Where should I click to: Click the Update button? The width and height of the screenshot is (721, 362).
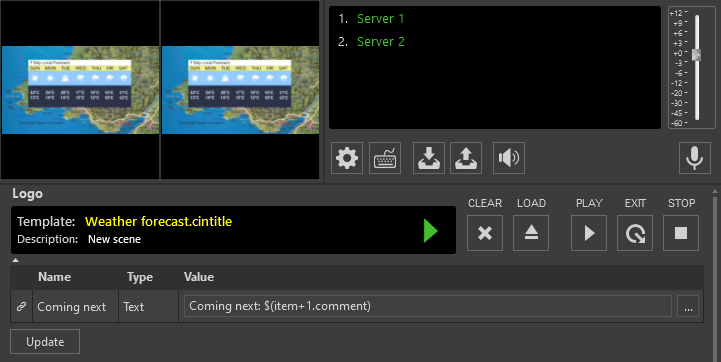[45, 342]
